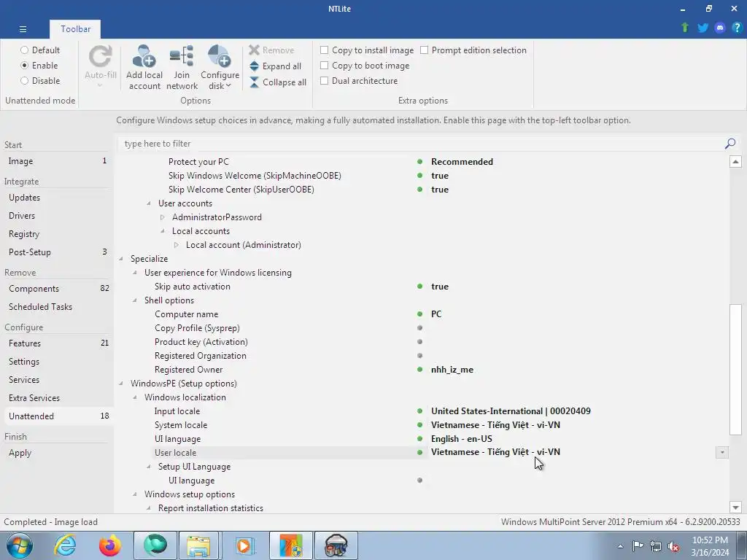The width and height of the screenshot is (747, 560).
Task: Open the Image page in sidebar
Action: pyautogui.click(x=57, y=161)
